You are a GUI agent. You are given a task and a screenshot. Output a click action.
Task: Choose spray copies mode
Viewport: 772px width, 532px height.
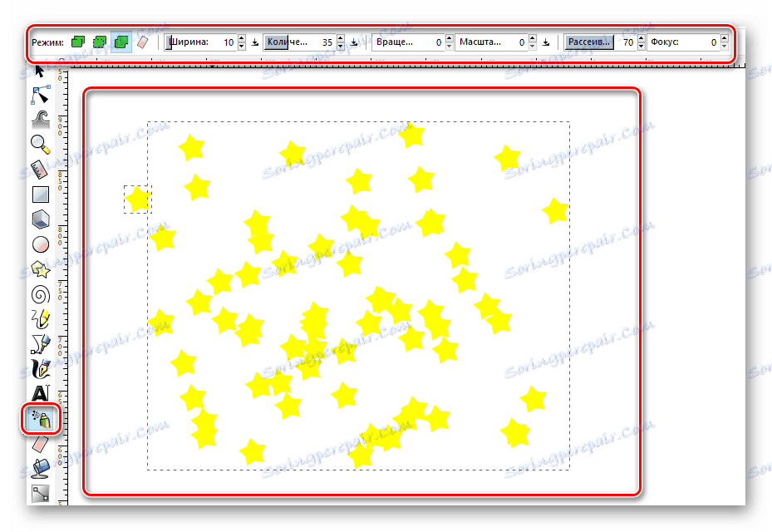(78, 42)
